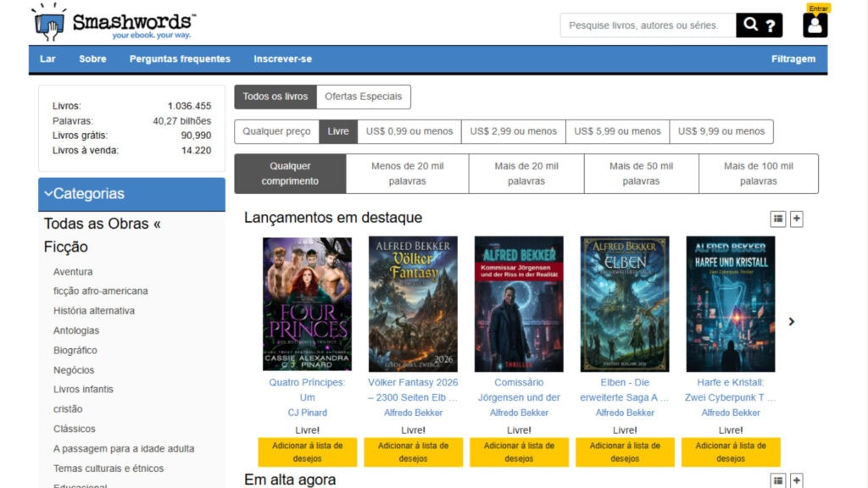
Task: Expand Em alta agora with plus icon
Action: (797, 480)
